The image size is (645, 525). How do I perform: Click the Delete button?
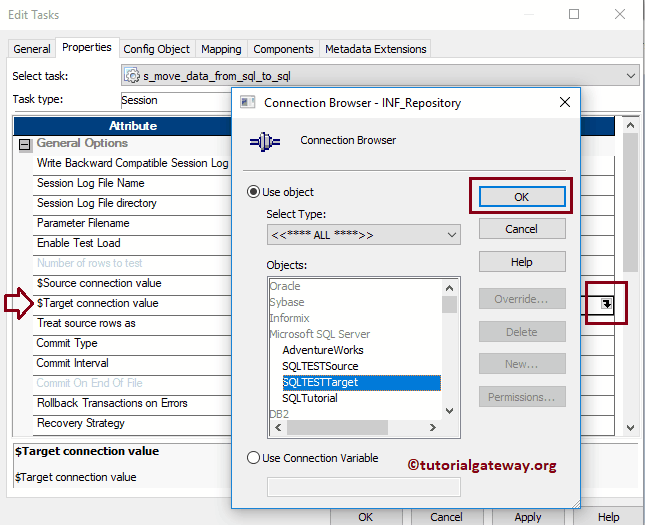point(522,332)
